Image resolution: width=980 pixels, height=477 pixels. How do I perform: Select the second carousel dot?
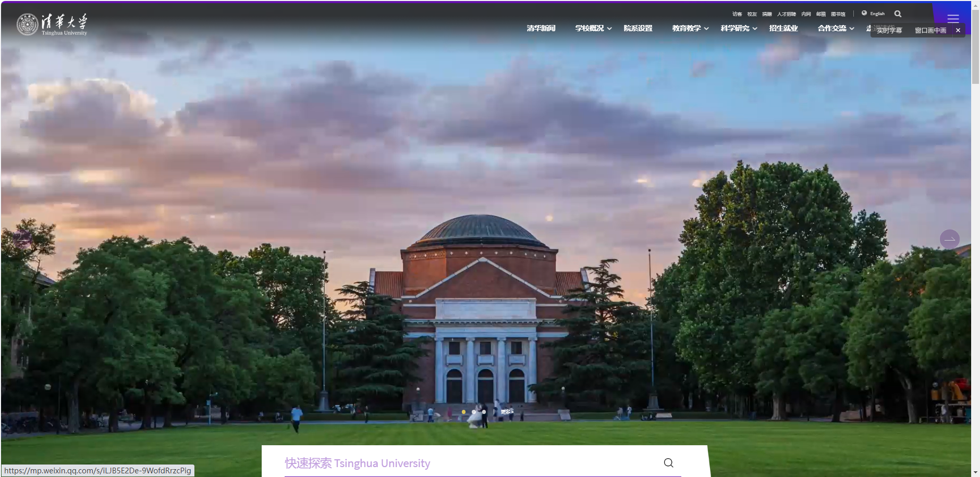pyautogui.click(x=474, y=412)
